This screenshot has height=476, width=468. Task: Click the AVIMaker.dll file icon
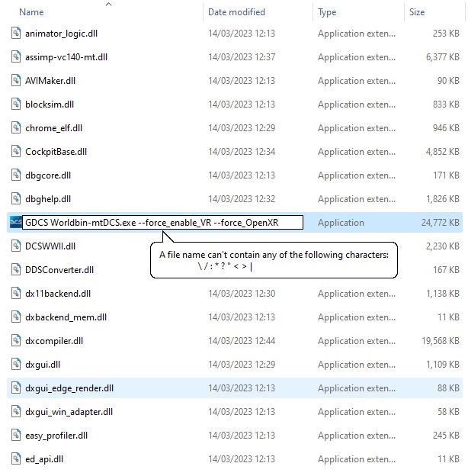click(16, 80)
